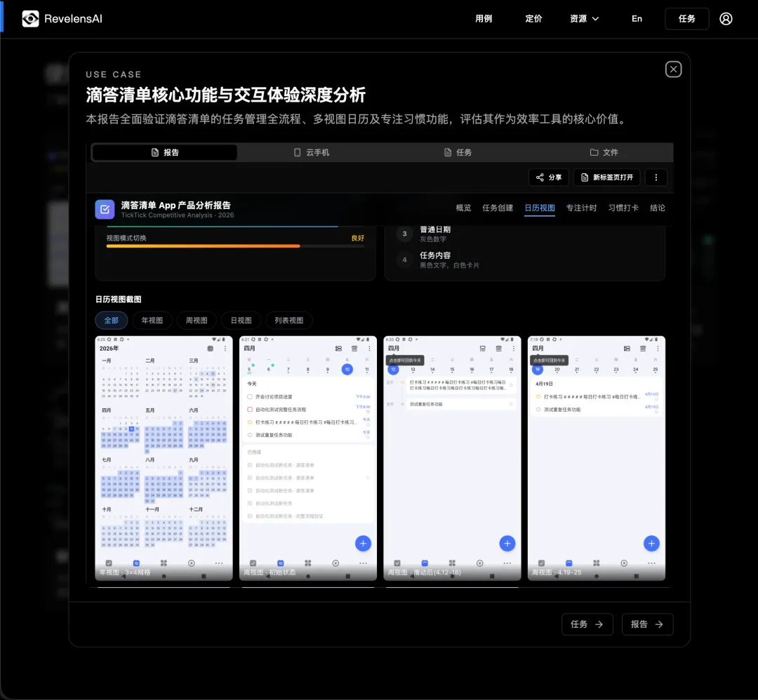Switch to the 报告 tab
This screenshot has width=758, height=700.
[x=164, y=152]
